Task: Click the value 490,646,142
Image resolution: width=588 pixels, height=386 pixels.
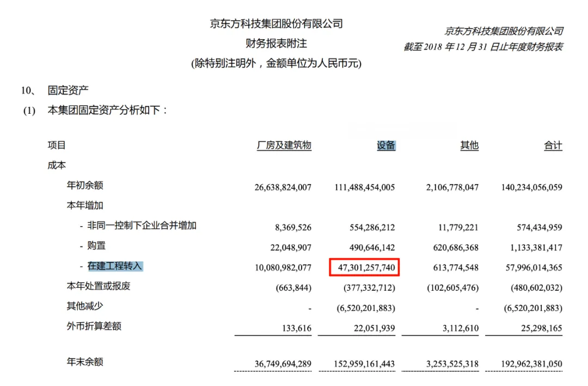Action: tap(372, 248)
